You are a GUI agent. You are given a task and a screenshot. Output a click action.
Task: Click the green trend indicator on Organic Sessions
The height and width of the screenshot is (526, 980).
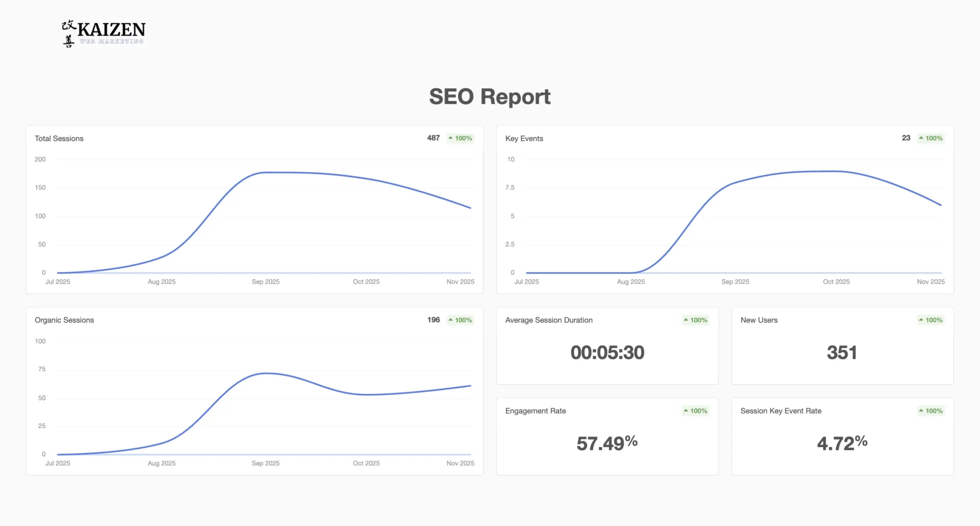[459, 320]
